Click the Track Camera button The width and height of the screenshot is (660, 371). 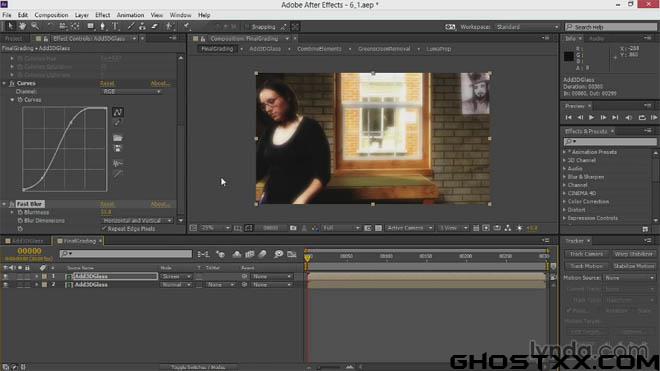pyautogui.click(x=586, y=254)
